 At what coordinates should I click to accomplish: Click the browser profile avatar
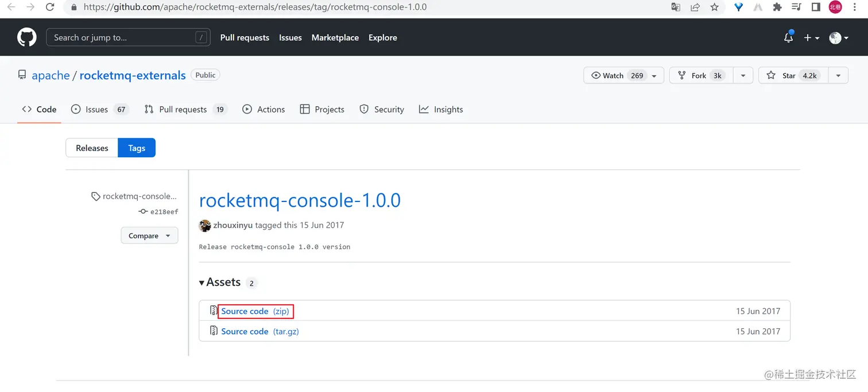pyautogui.click(x=835, y=7)
